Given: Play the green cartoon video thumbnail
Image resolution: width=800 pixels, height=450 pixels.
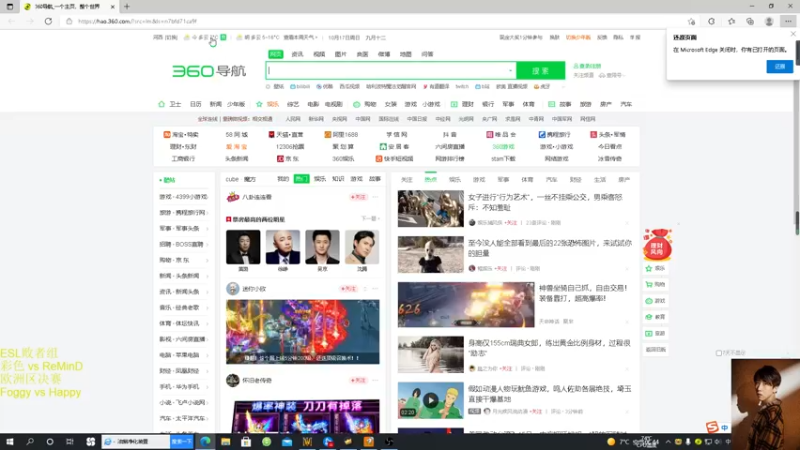Looking at the screenshot, I should click(x=431, y=400).
